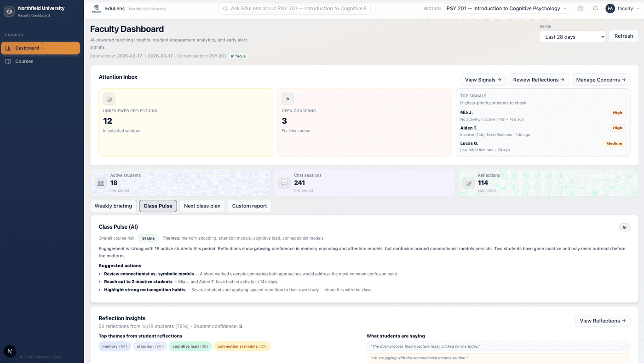
Task: Click the people icon beside Active students count
Action: [100, 182]
